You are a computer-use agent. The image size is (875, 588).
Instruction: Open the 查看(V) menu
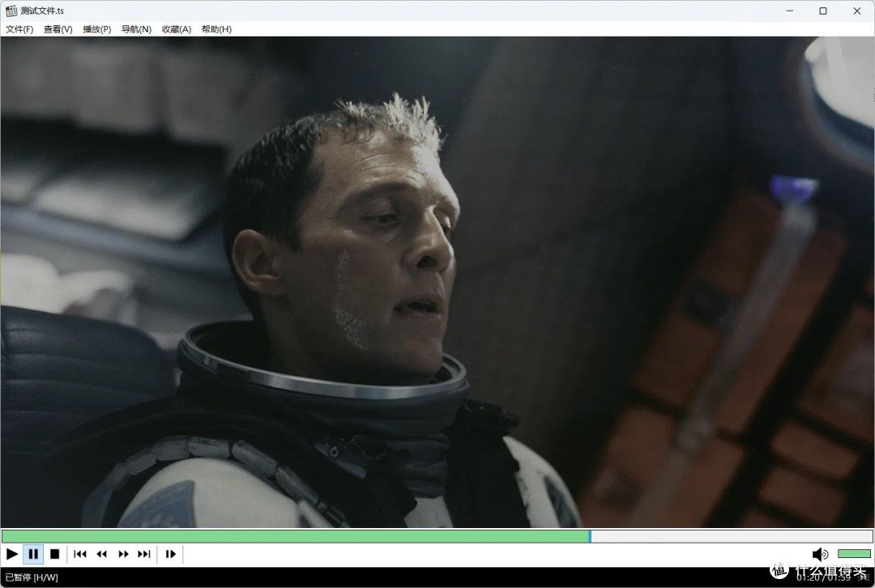click(58, 29)
